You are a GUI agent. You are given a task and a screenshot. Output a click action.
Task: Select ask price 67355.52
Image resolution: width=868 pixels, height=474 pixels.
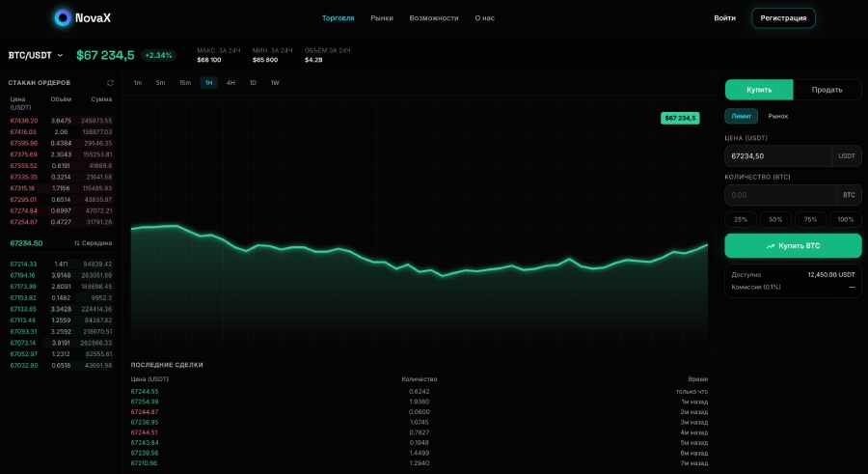(x=24, y=166)
